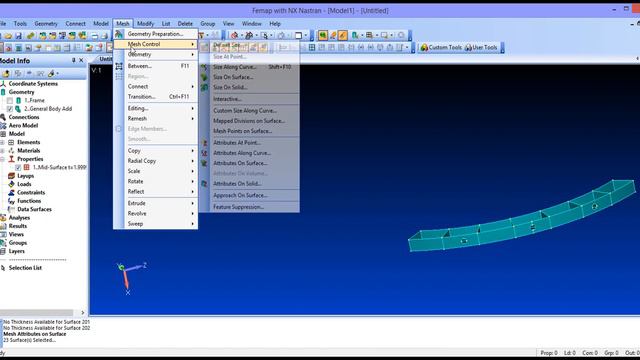Choose Mapped Divisions on Surface...

(x=249, y=121)
